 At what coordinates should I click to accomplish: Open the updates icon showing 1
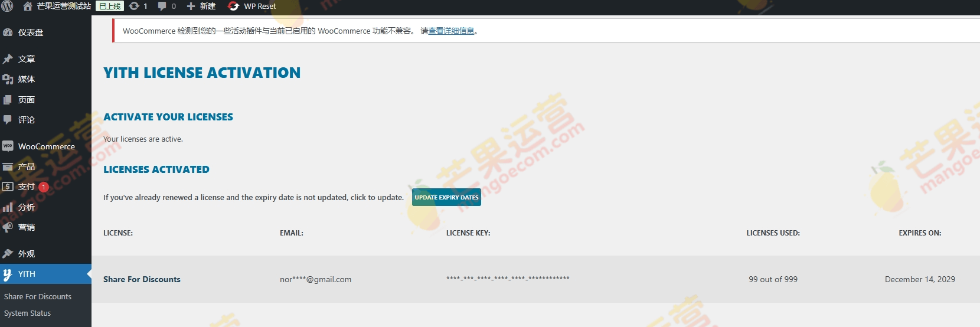point(134,6)
